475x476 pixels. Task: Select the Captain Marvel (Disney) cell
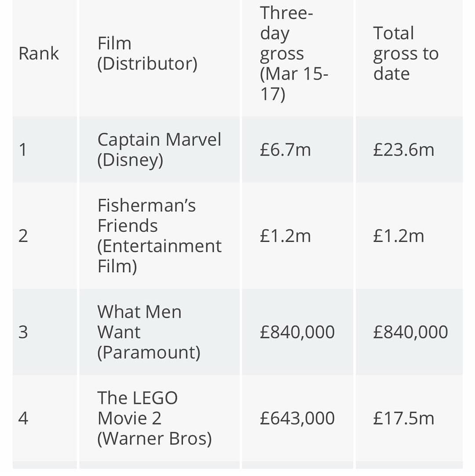[x=159, y=150]
